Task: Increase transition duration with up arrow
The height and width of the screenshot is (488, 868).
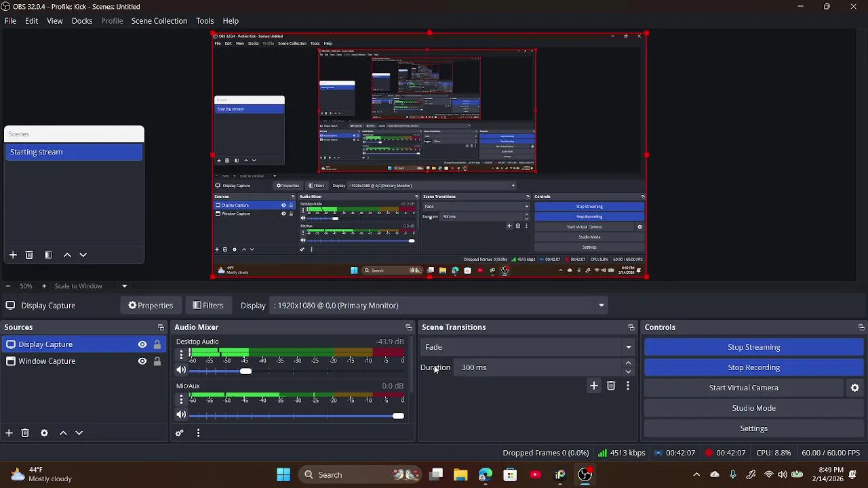Action: point(628,363)
